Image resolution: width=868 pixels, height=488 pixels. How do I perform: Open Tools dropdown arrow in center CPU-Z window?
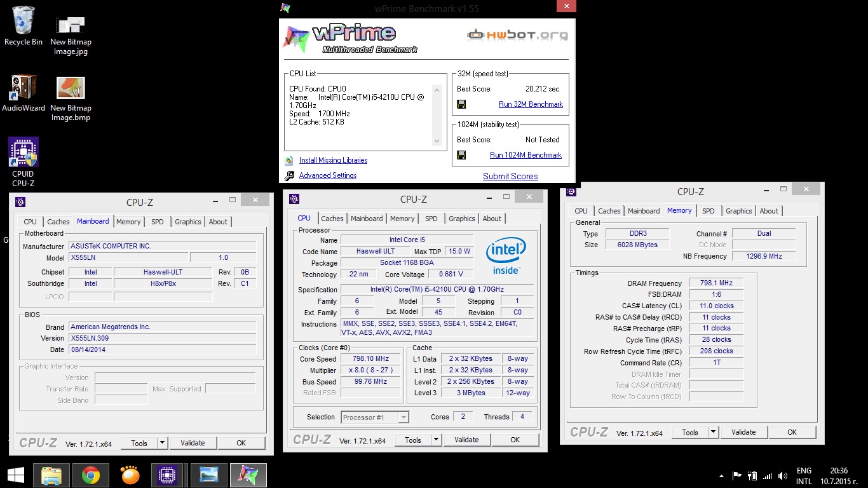(x=436, y=440)
